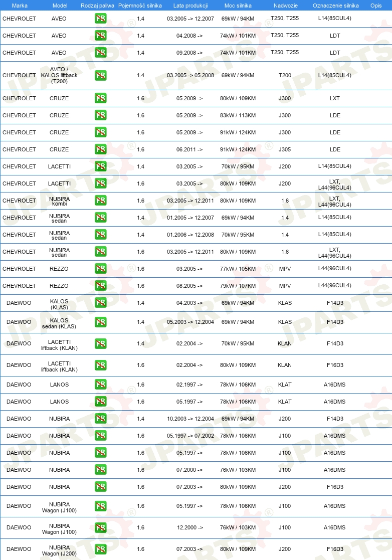Select the 12.2000 -> production date cell
The image size is (392, 560).
pyautogui.click(x=190, y=527)
